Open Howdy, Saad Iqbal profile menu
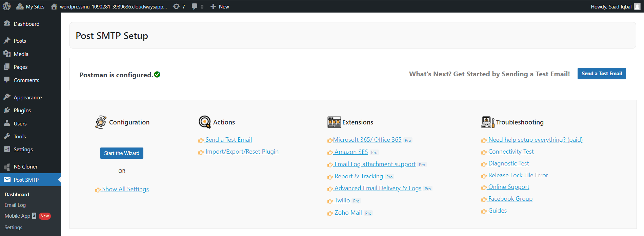Image resolution: width=644 pixels, height=236 pixels. point(615,6)
